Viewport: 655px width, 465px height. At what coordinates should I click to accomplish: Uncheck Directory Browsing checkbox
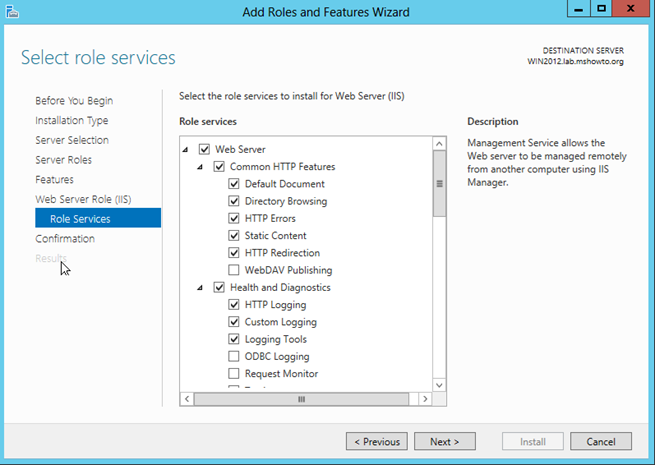click(234, 201)
